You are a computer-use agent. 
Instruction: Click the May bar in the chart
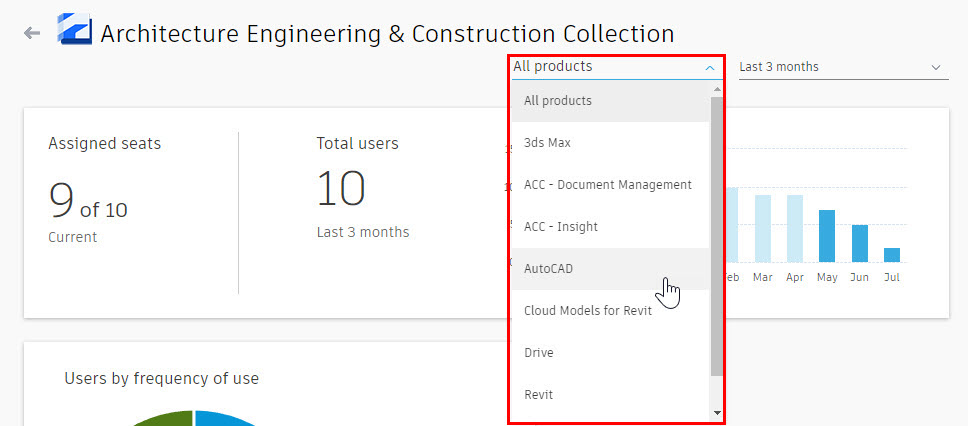tap(827, 236)
